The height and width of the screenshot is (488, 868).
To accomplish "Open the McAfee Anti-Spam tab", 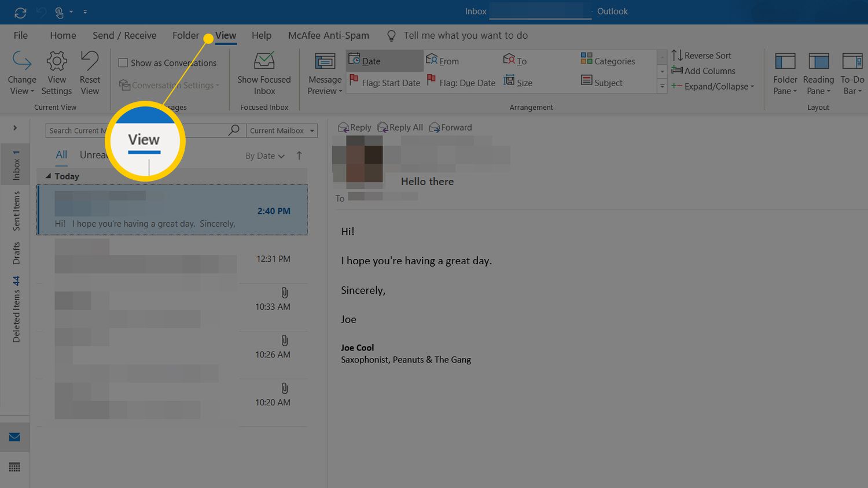I will pyautogui.click(x=328, y=35).
